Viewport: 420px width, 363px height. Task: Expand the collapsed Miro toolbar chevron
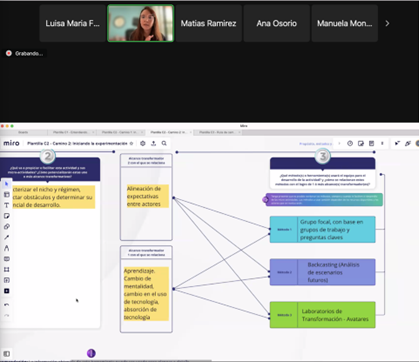pyautogui.click(x=339, y=143)
